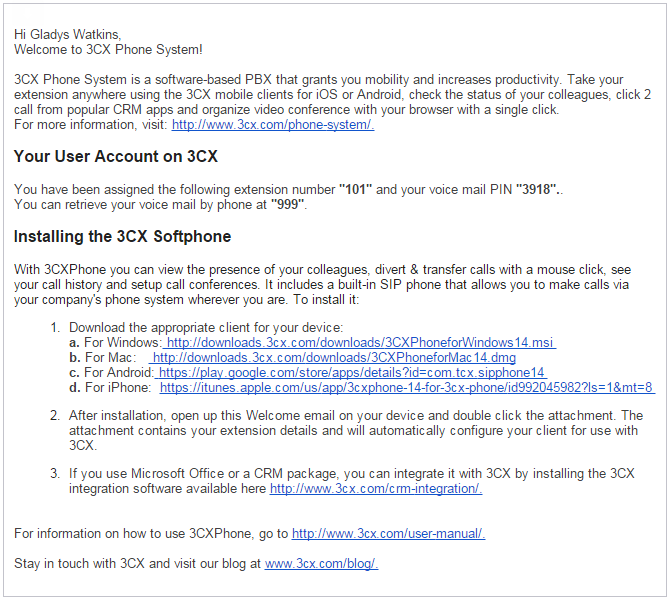The image size is (672, 600).
Task: Click 'For more information, visit:' text
Action: (x=91, y=125)
